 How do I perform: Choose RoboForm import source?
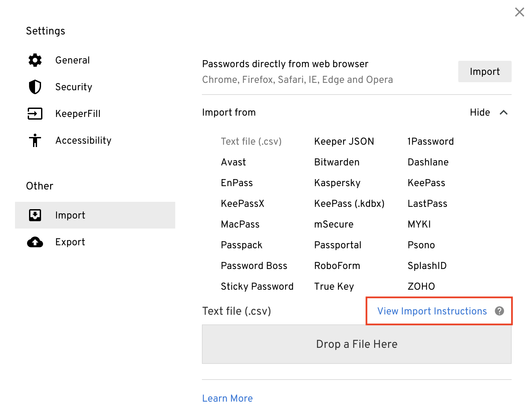pos(337,266)
